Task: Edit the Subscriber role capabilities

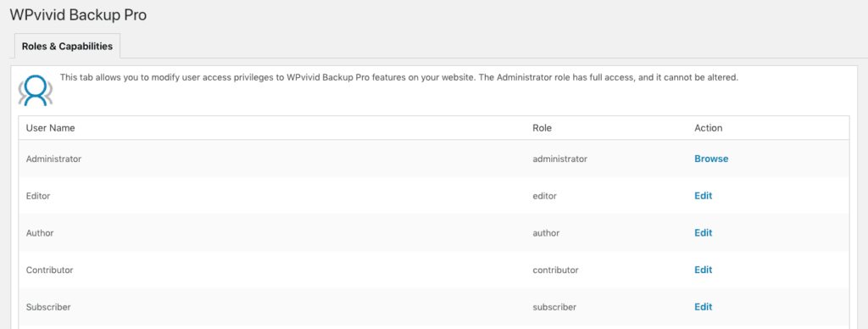Action: tap(703, 307)
